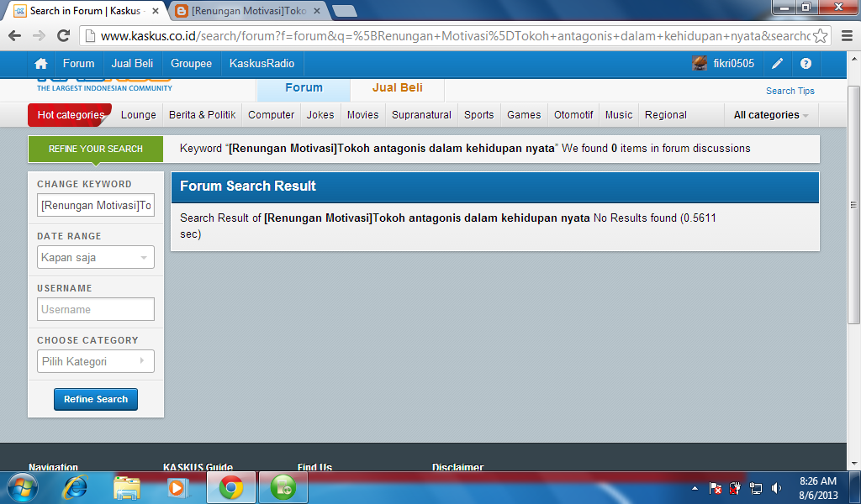Open the Jokes category
Image resolution: width=861 pixels, height=504 pixels.
click(320, 115)
